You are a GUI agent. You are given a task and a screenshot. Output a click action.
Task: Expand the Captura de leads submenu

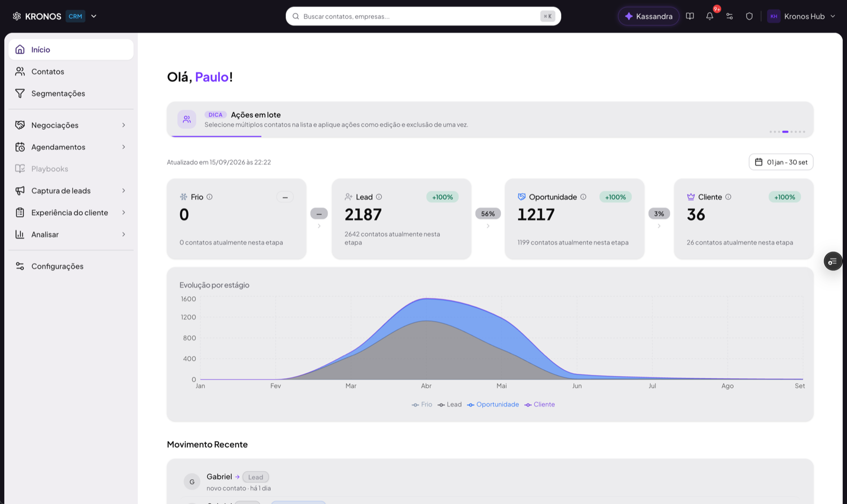(71, 191)
